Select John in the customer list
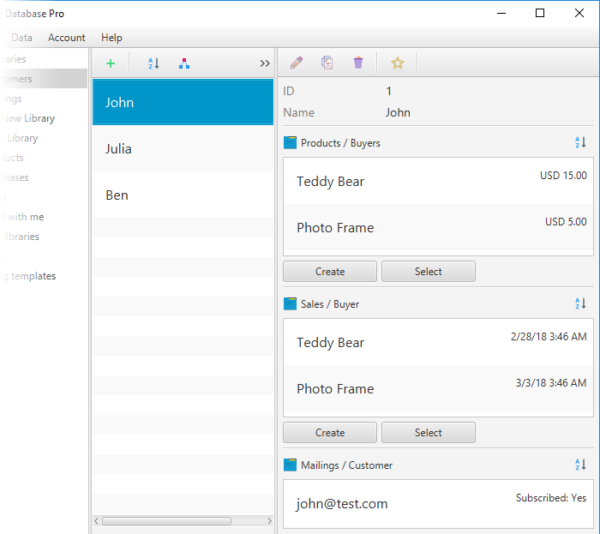Screen dimensions: 600x534 click(183, 102)
